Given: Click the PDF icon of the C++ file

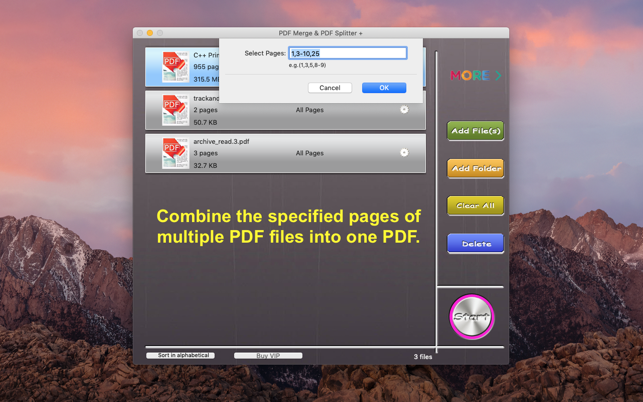Looking at the screenshot, I should [x=173, y=65].
